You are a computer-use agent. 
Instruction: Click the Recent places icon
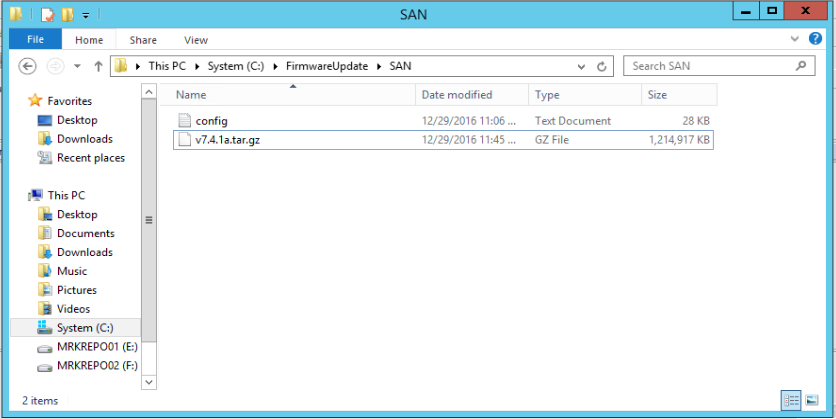coord(45,158)
